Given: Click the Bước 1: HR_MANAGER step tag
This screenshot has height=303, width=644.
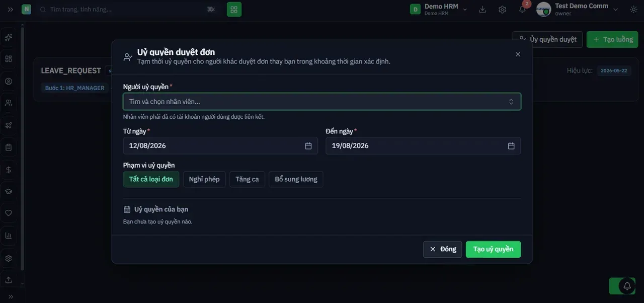Looking at the screenshot, I should tap(74, 88).
